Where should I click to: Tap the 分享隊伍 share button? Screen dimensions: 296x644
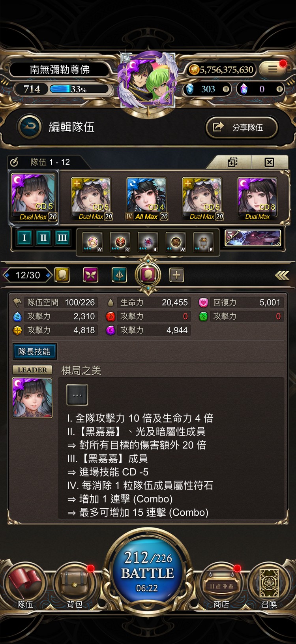pos(242,127)
